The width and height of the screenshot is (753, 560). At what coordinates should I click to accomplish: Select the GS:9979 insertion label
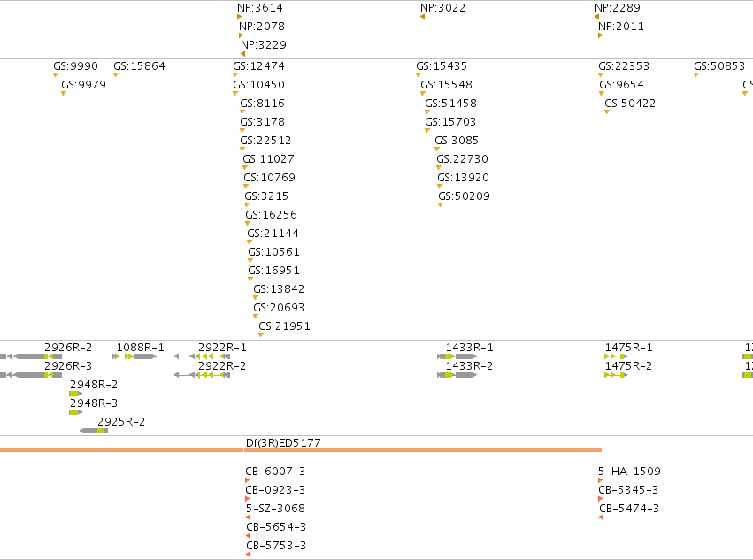click(x=83, y=85)
